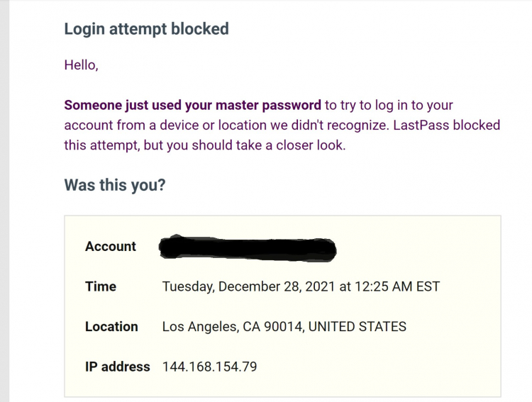
Task: Click the "Location" field label
Action: pos(111,327)
